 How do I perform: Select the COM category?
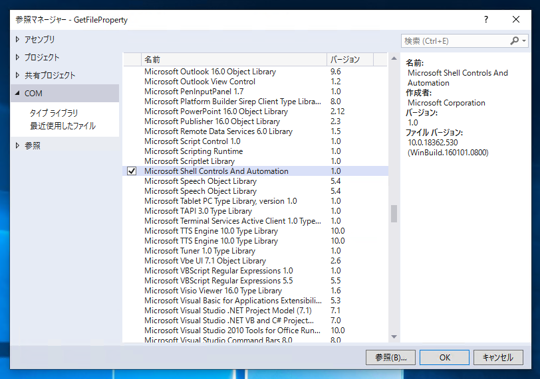65,93
